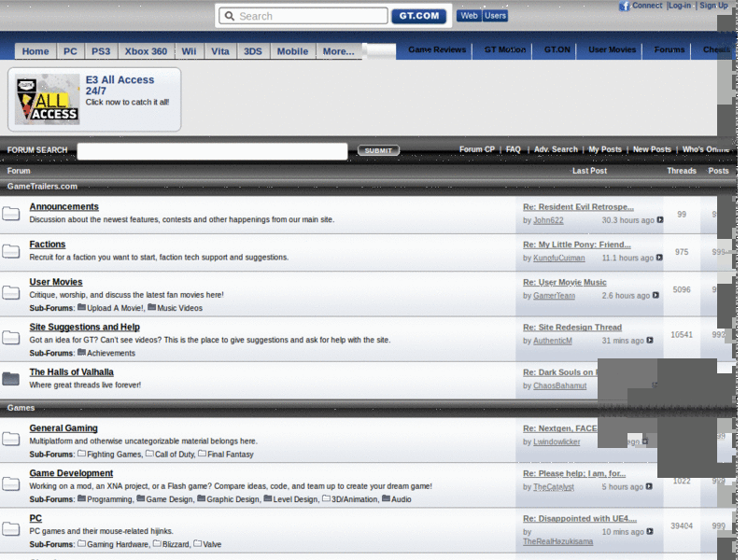Image resolution: width=747 pixels, height=560 pixels.
Task: Open GT.ON in the nav bar
Action: click(557, 49)
